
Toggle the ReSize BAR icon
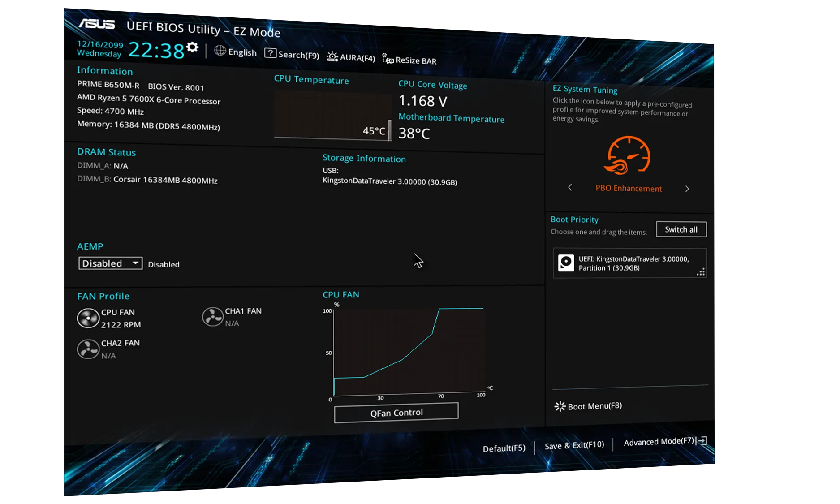coord(388,59)
